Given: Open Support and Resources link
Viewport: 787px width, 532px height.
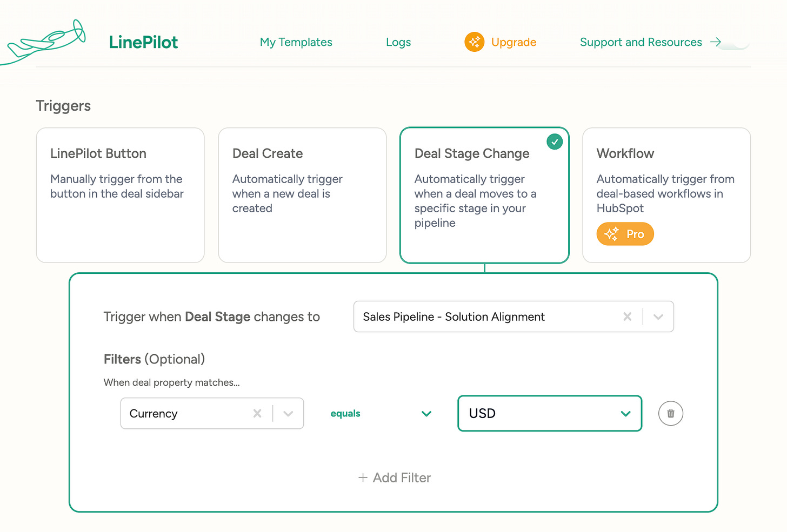Looking at the screenshot, I should point(641,42).
